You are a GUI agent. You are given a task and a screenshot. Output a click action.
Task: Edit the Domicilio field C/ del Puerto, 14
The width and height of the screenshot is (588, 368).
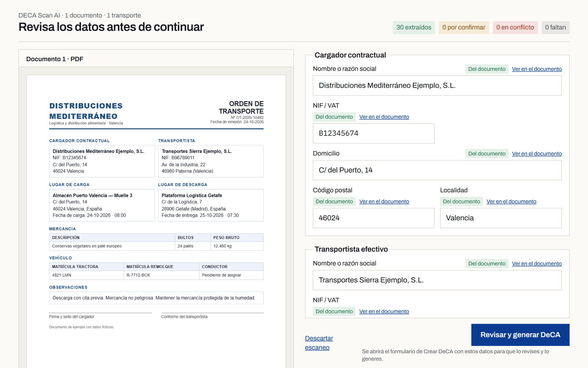[x=437, y=170]
